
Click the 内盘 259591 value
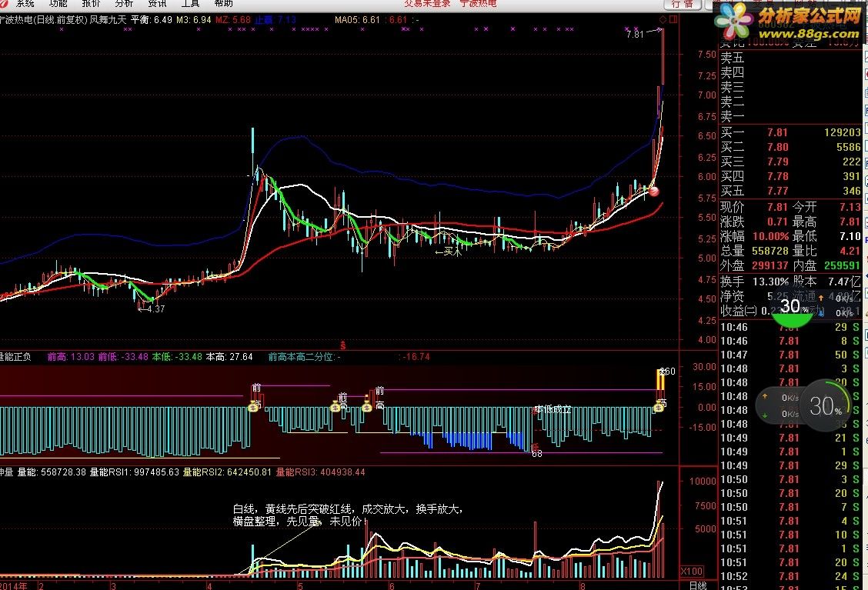pos(843,265)
